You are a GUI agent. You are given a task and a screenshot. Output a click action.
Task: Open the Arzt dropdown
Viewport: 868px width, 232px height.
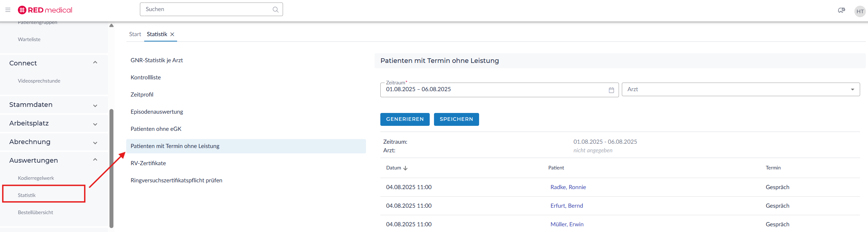852,89
